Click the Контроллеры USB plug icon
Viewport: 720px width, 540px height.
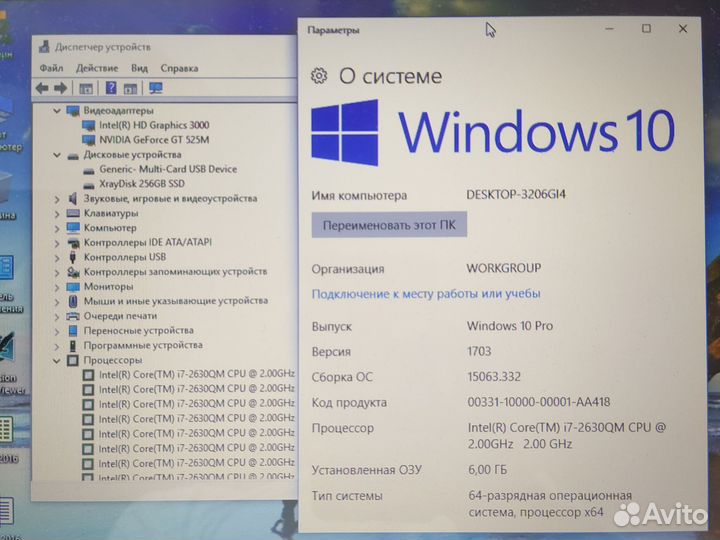(x=73, y=257)
